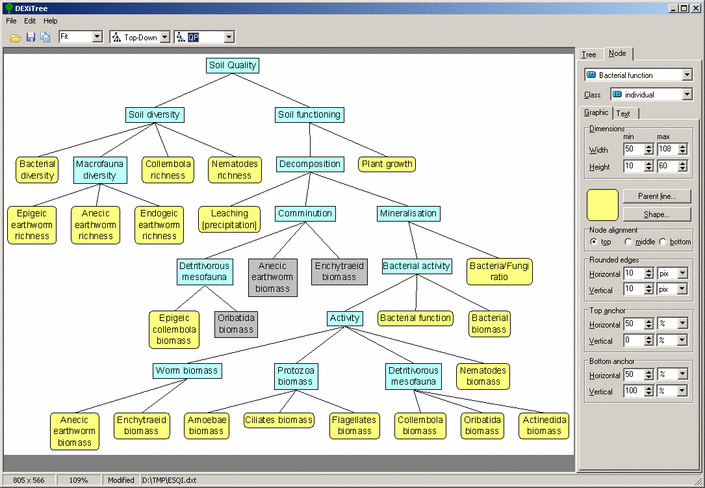Click the min Height stepper arrows
The height and width of the screenshot is (488, 705).
pyautogui.click(x=649, y=166)
